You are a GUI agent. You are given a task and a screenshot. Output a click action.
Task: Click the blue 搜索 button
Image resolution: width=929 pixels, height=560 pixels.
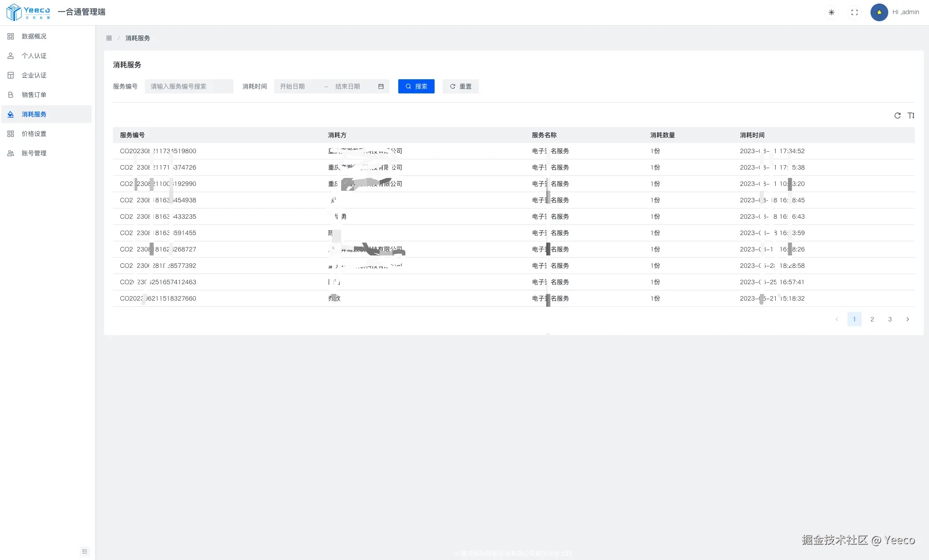coord(416,86)
